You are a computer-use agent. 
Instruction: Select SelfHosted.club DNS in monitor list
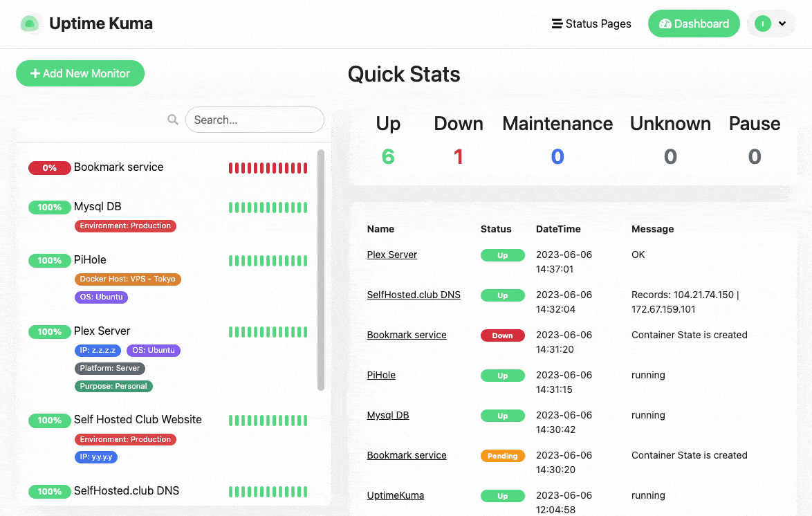pyautogui.click(x=127, y=490)
